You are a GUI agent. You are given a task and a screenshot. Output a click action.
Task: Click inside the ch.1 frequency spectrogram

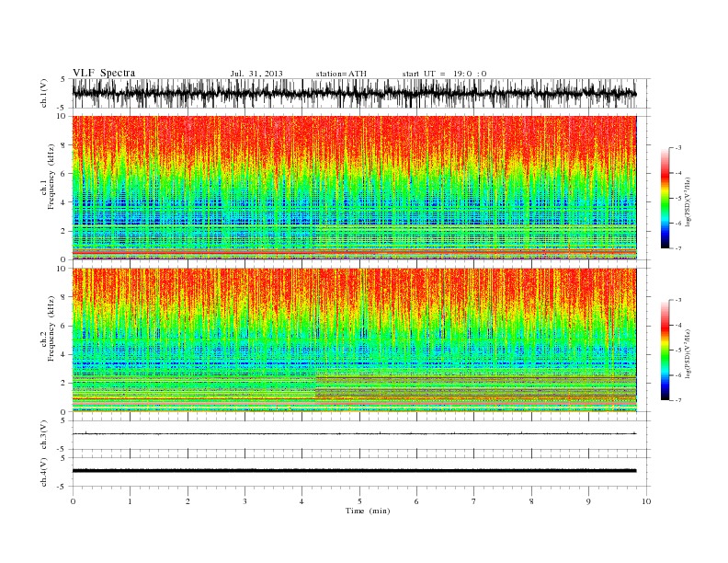[x=354, y=188]
